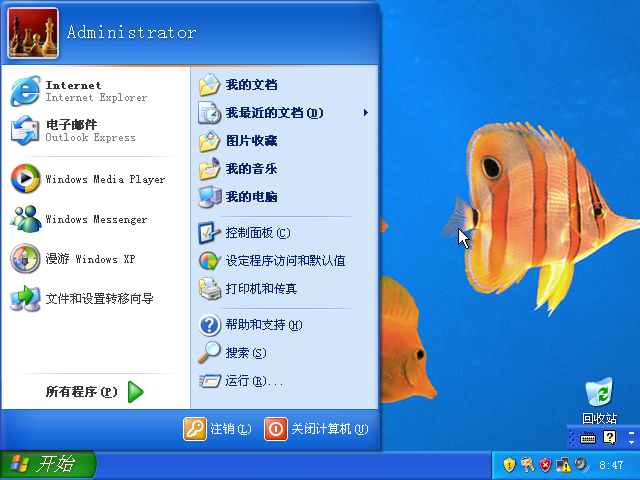Click the keys tray icon
The width and height of the screenshot is (640, 480).
pos(527,465)
